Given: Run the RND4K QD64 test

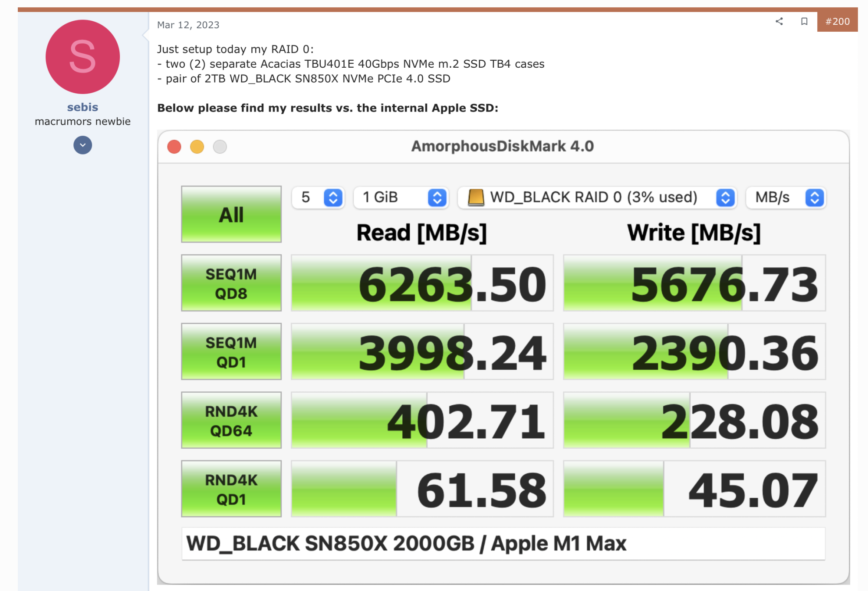Looking at the screenshot, I should click(231, 420).
